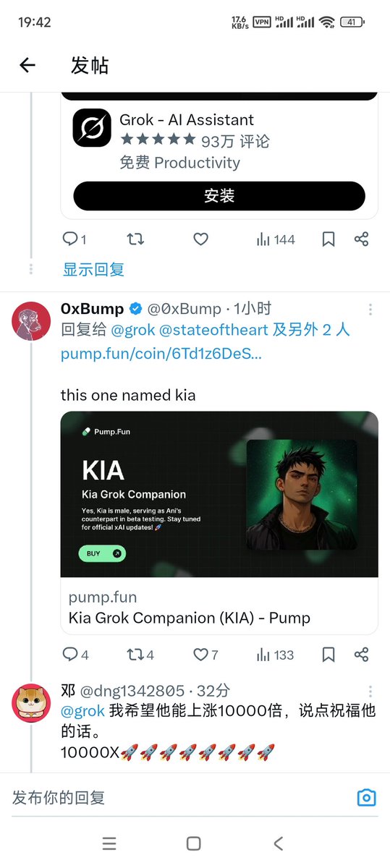
Task: Tap the 安装 install button
Action: 219,196
